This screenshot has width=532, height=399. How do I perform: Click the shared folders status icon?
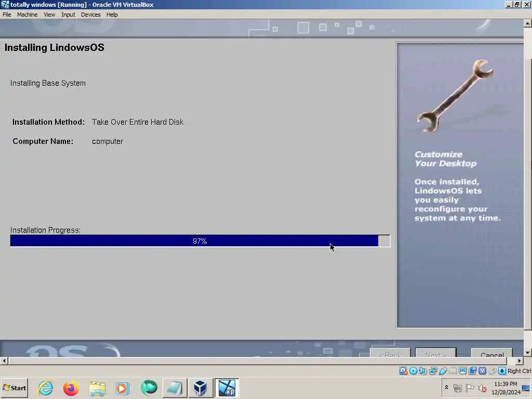(453, 371)
